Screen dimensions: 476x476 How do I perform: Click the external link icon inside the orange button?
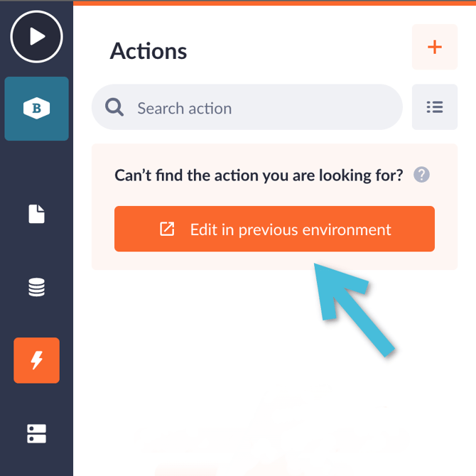click(167, 229)
